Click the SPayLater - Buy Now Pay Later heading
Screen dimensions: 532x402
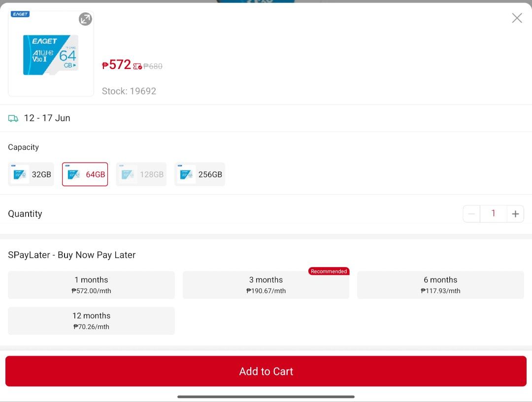tap(71, 255)
